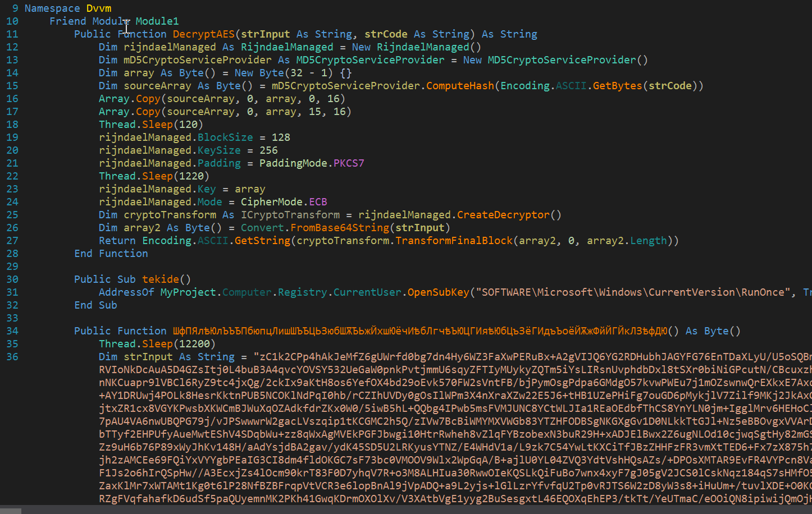Click "CipherMode" enum name
Viewport: 812px width, 514px height.
[x=272, y=202]
